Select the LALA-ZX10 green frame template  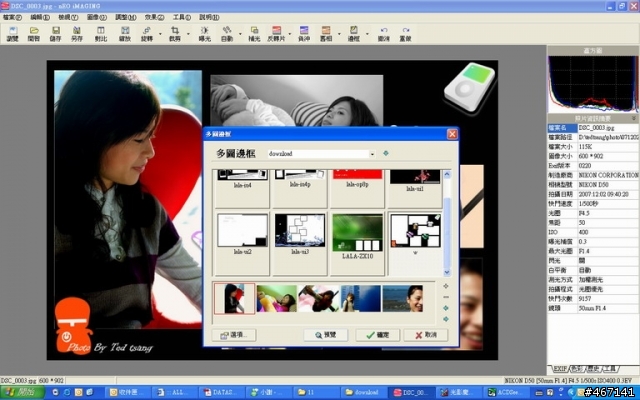click(x=357, y=243)
